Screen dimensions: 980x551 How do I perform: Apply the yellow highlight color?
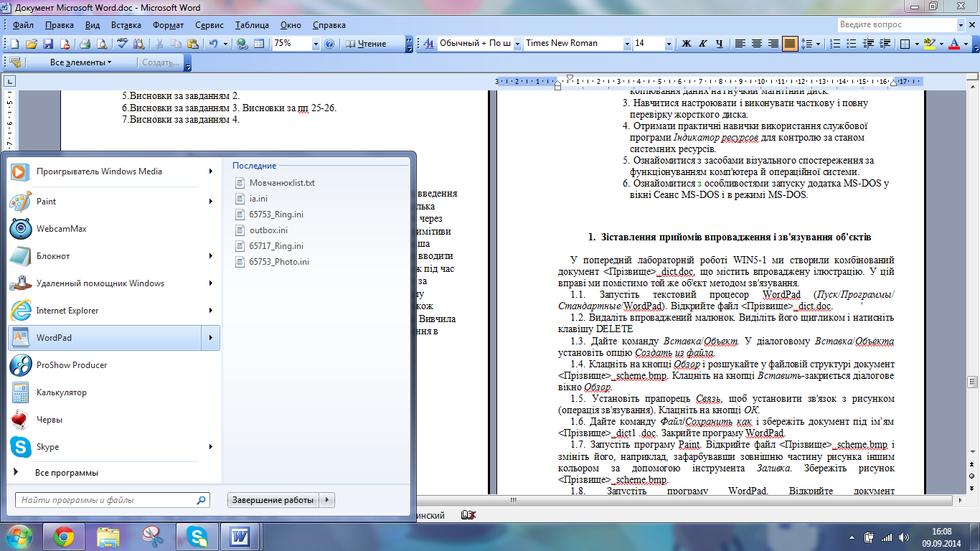coord(929,44)
